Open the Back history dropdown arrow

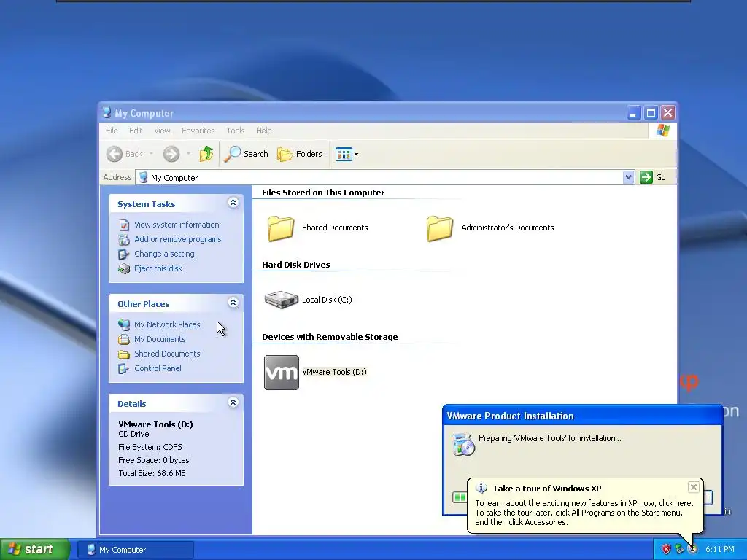152,154
